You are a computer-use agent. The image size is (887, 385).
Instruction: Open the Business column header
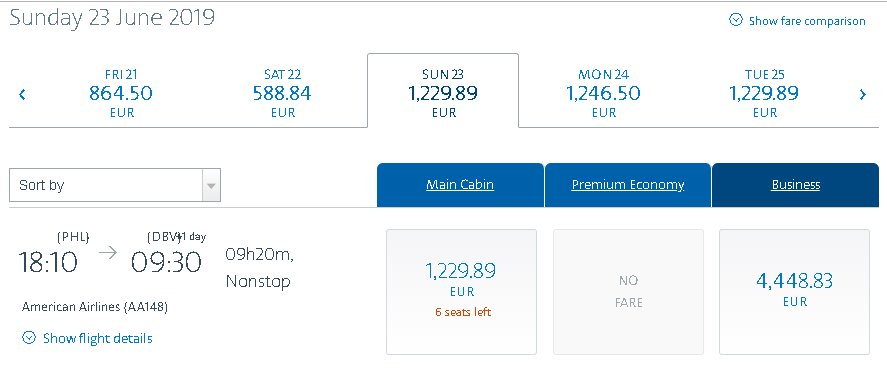pyautogui.click(x=795, y=185)
